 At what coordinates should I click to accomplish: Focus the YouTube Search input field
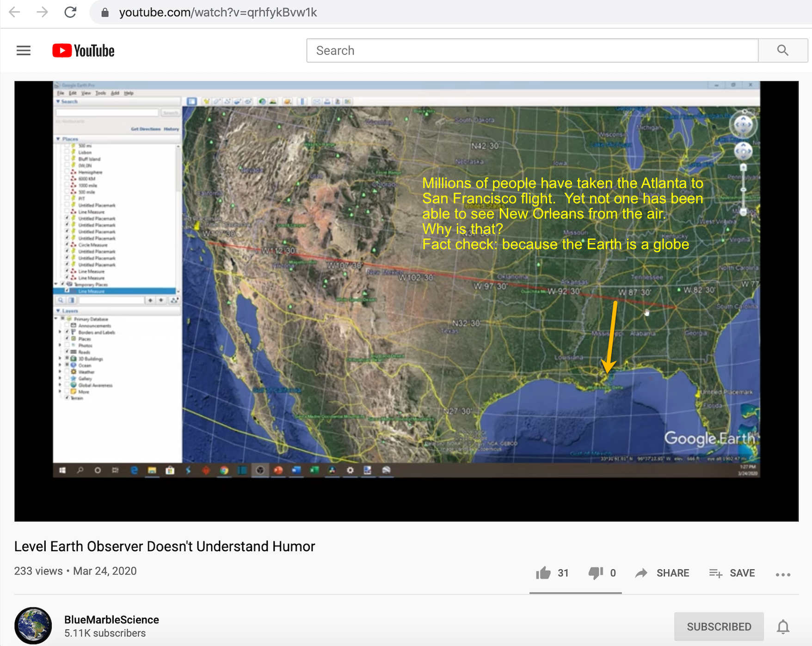532,50
